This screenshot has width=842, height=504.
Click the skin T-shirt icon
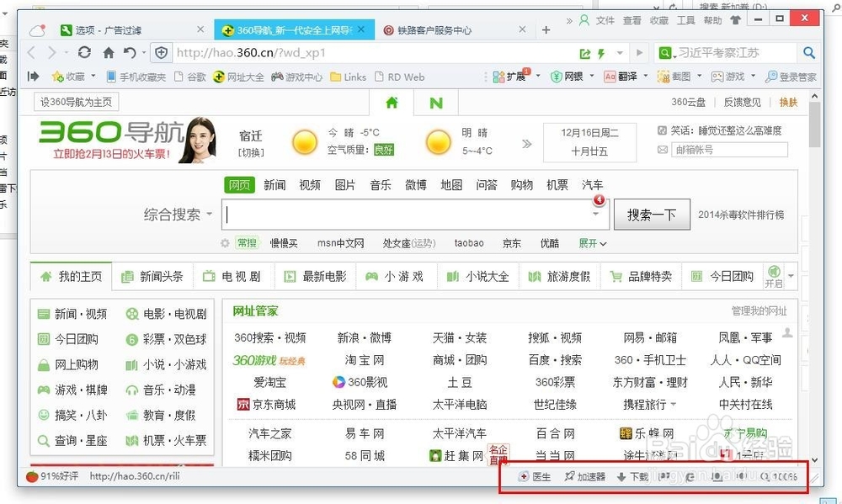click(x=735, y=20)
